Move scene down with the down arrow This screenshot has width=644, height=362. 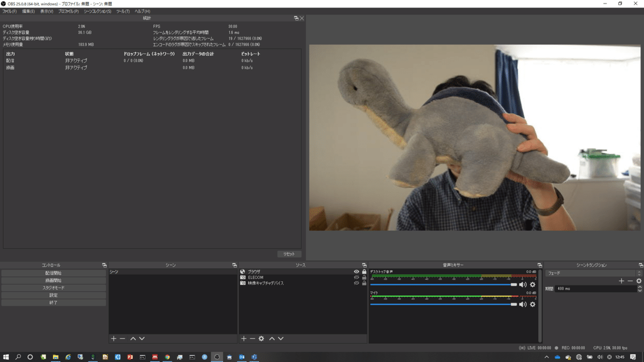pyautogui.click(x=142, y=339)
